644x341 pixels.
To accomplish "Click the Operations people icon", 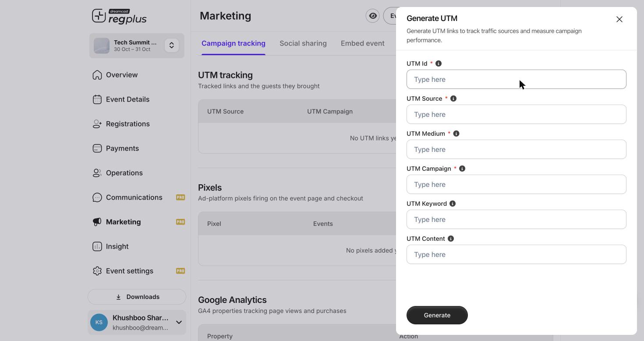I will pos(97,173).
